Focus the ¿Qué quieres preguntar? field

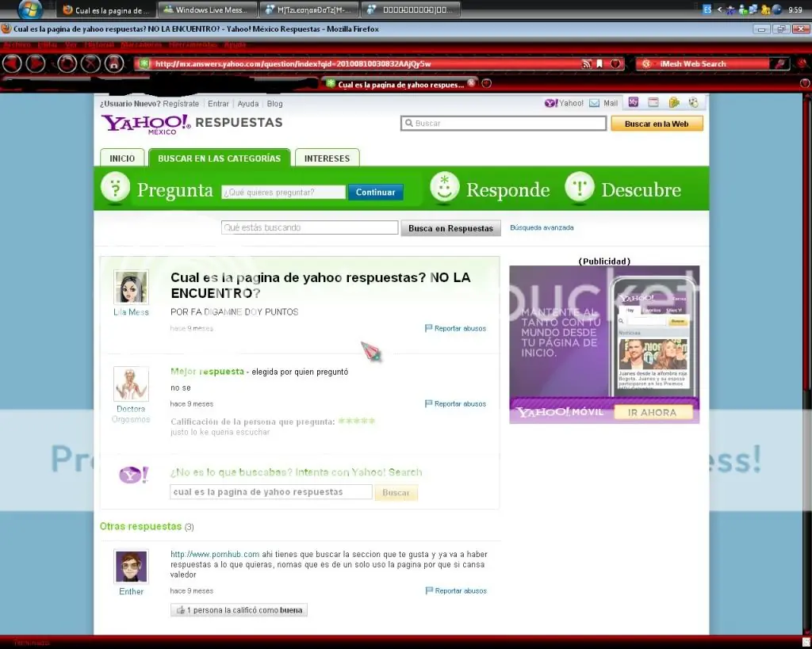click(283, 192)
